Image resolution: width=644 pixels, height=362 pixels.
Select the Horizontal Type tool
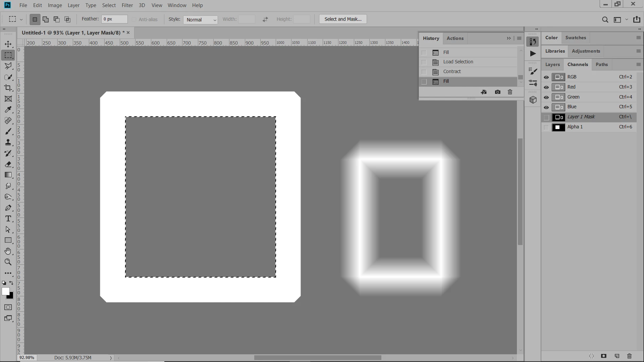tap(8, 219)
